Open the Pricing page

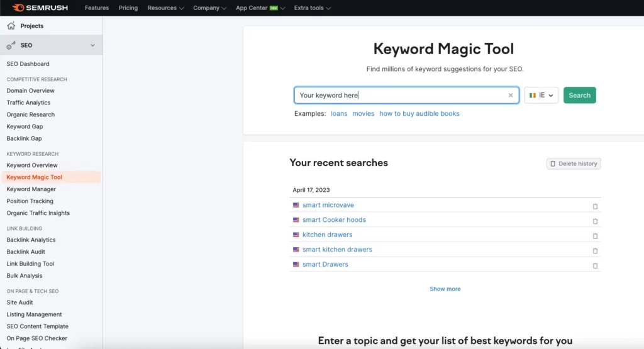click(128, 8)
